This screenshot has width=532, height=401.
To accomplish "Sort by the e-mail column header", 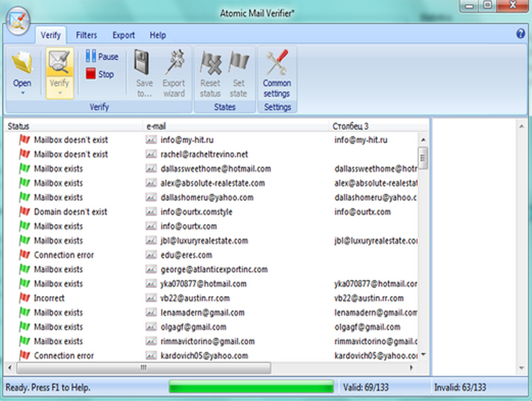I will click(x=236, y=126).
